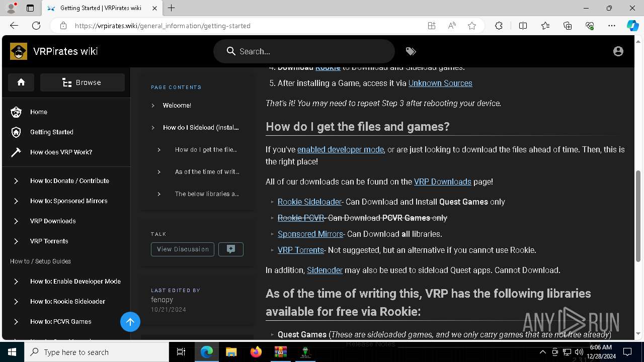Open the account profile icon in wiki header
Image resolution: width=644 pixels, height=362 pixels.
coord(618,51)
